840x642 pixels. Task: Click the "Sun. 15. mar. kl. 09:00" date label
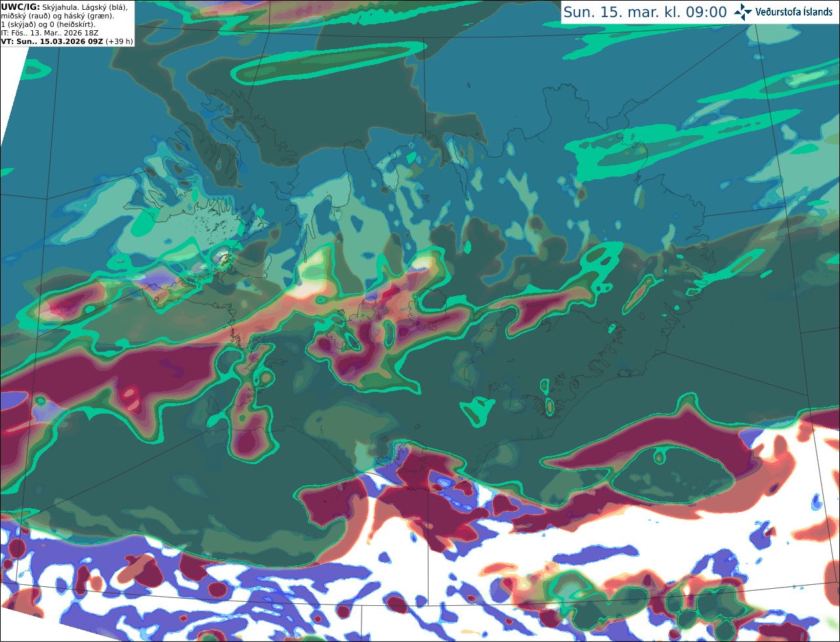pos(645,12)
